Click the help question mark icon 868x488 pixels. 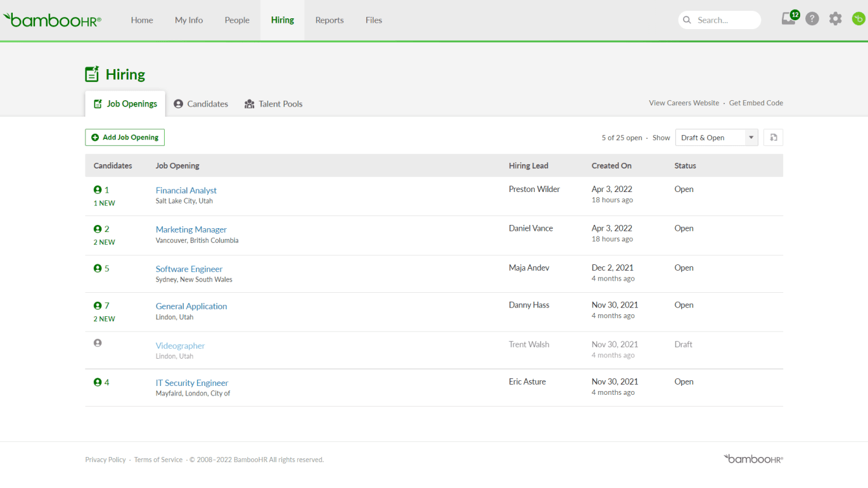tap(812, 18)
